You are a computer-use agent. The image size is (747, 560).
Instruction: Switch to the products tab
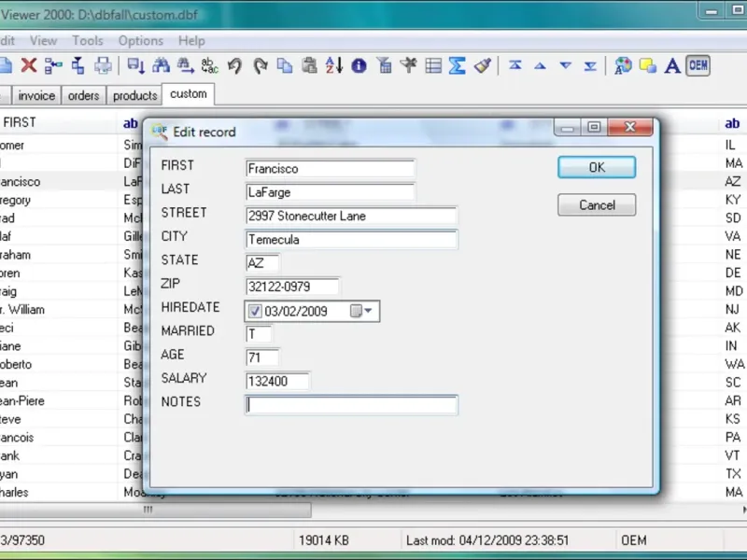134,96
